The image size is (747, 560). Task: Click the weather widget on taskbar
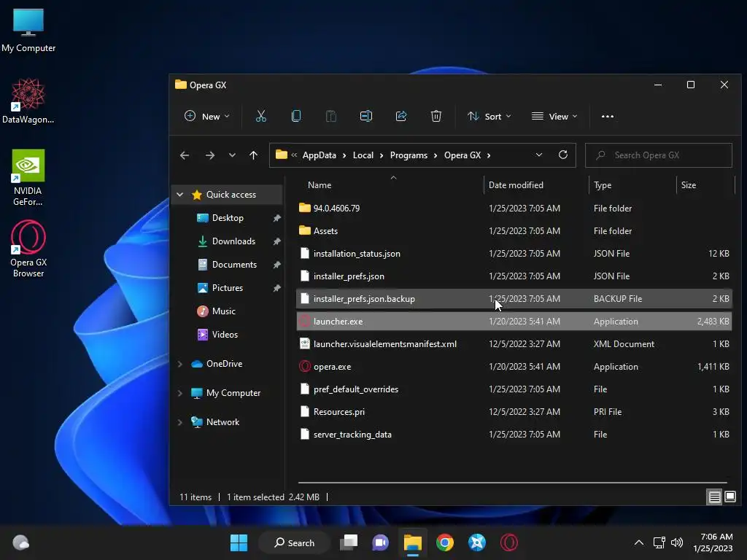(20, 542)
